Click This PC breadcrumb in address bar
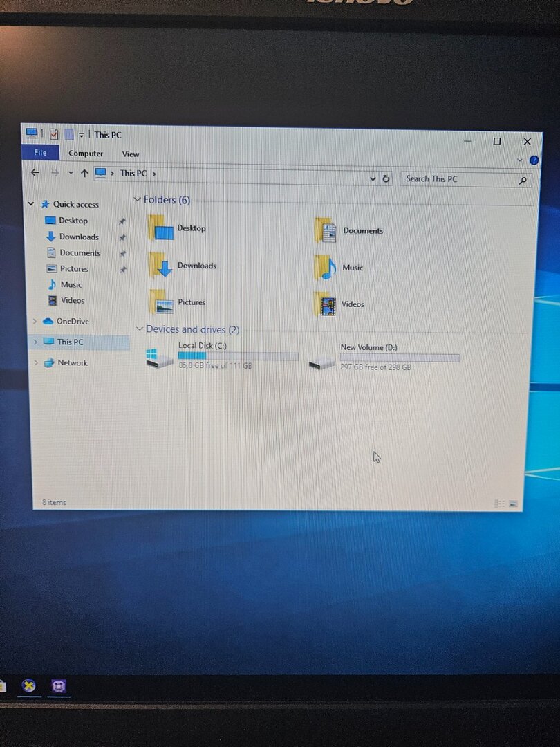This screenshot has width=560, height=747. pyautogui.click(x=133, y=174)
